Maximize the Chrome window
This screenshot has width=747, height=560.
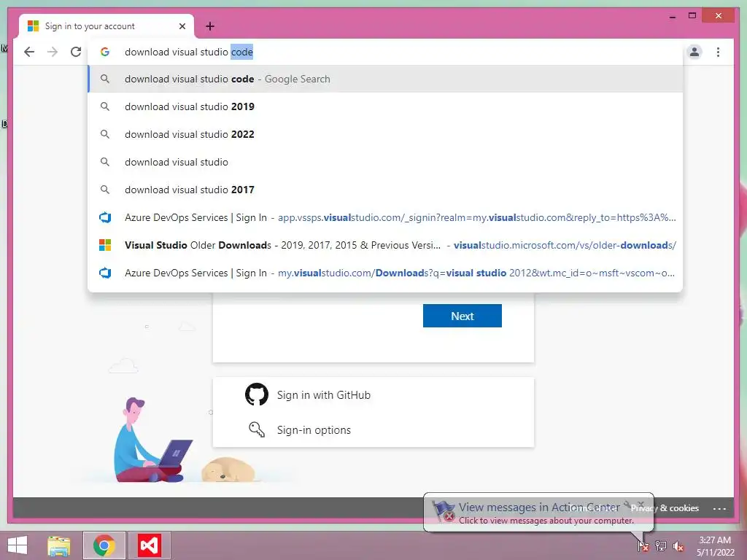[x=692, y=16]
